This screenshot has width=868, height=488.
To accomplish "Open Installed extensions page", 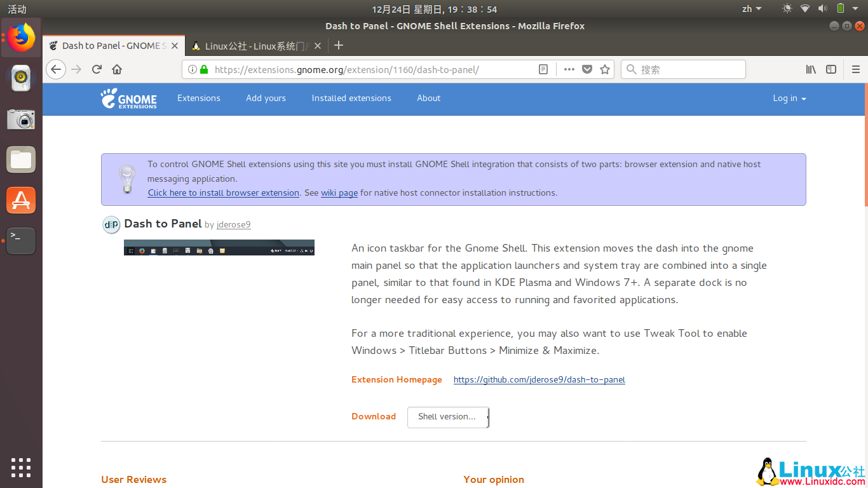I will [x=351, y=98].
